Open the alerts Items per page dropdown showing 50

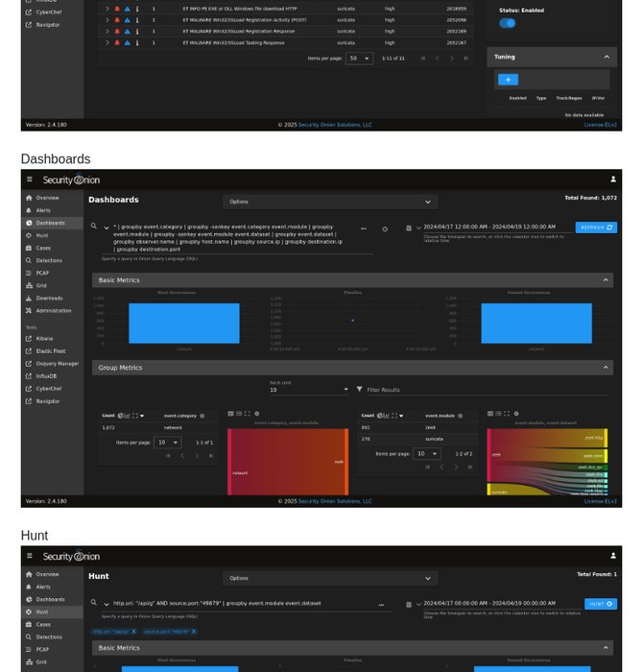point(359,59)
